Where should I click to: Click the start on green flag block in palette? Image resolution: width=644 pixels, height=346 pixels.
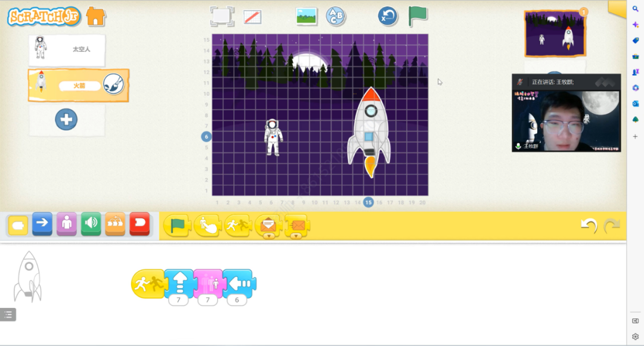click(x=177, y=226)
